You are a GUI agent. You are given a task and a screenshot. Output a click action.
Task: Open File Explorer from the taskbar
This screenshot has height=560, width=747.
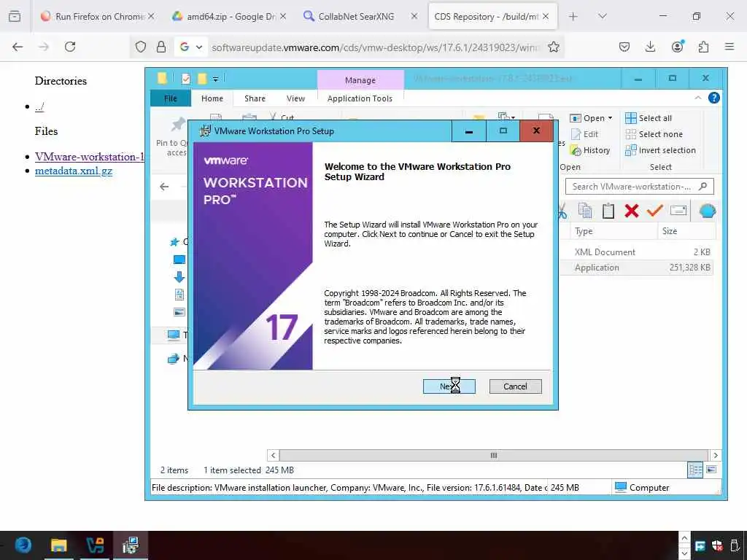(58, 545)
